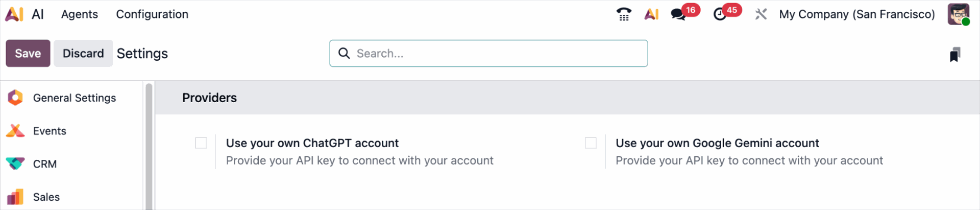Select the Events icon in sidebar
This screenshot has width=980, height=210.
(15, 131)
